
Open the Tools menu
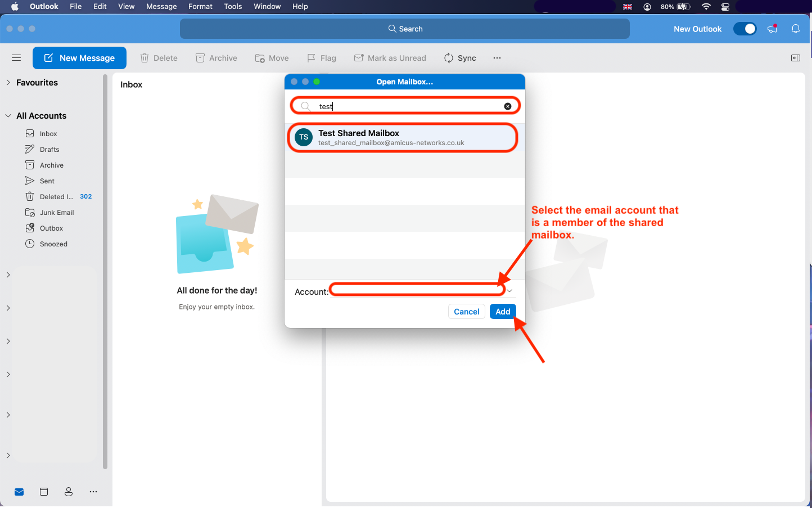tap(233, 7)
